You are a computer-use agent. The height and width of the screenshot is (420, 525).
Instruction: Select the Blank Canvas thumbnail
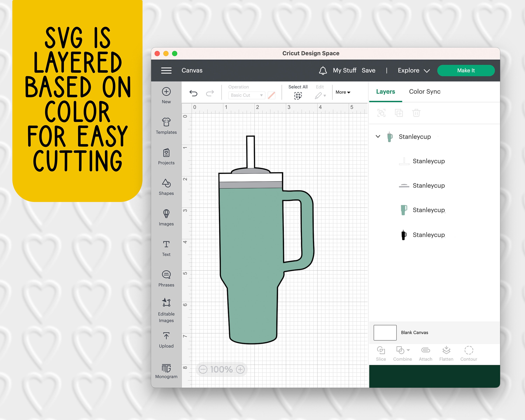click(385, 332)
